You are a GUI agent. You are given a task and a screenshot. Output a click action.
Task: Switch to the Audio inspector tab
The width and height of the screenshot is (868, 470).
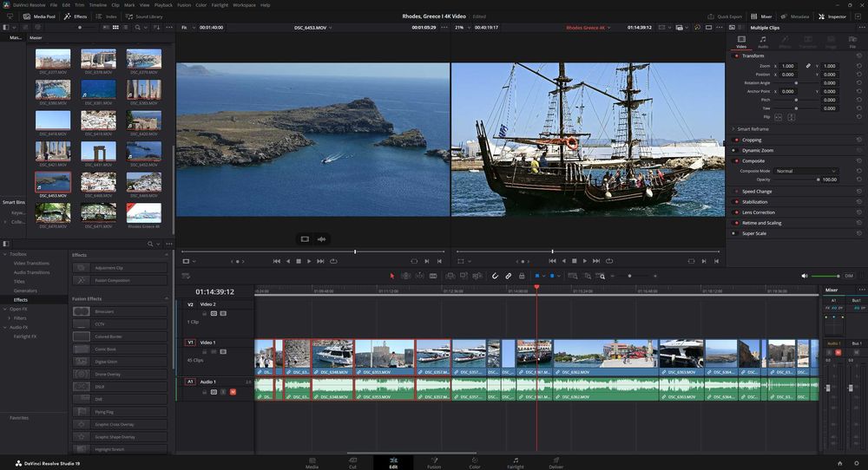(762, 42)
